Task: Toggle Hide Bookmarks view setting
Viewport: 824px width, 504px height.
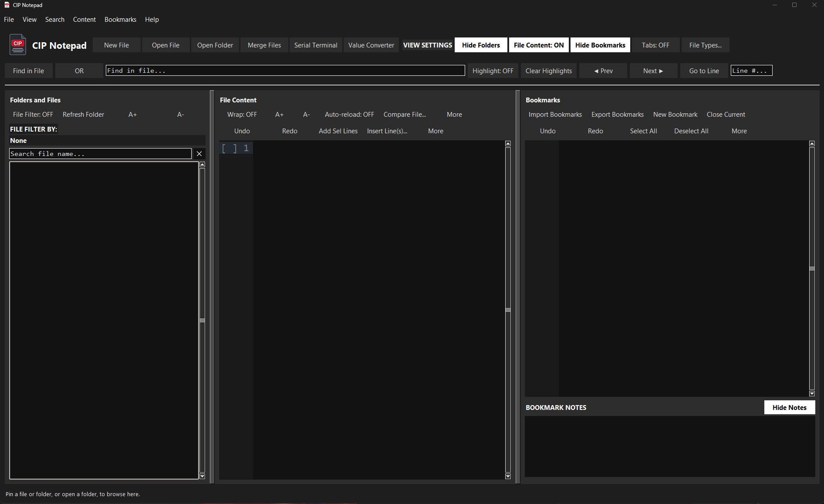Action: (x=600, y=45)
